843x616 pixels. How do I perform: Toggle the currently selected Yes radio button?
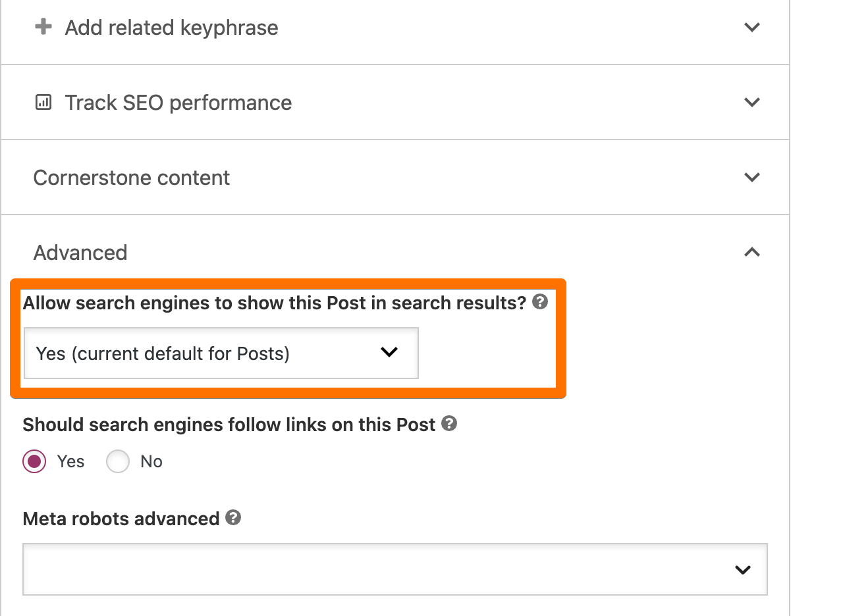[33, 461]
